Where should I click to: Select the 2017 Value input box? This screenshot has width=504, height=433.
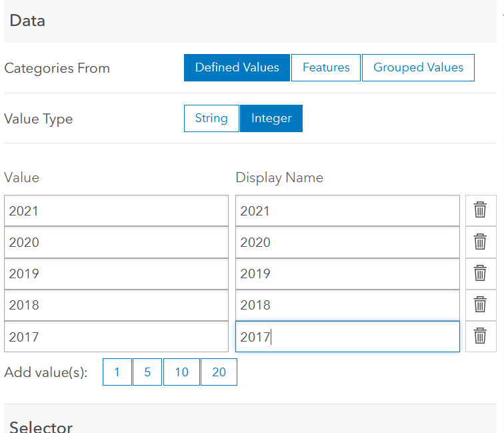pos(116,337)
